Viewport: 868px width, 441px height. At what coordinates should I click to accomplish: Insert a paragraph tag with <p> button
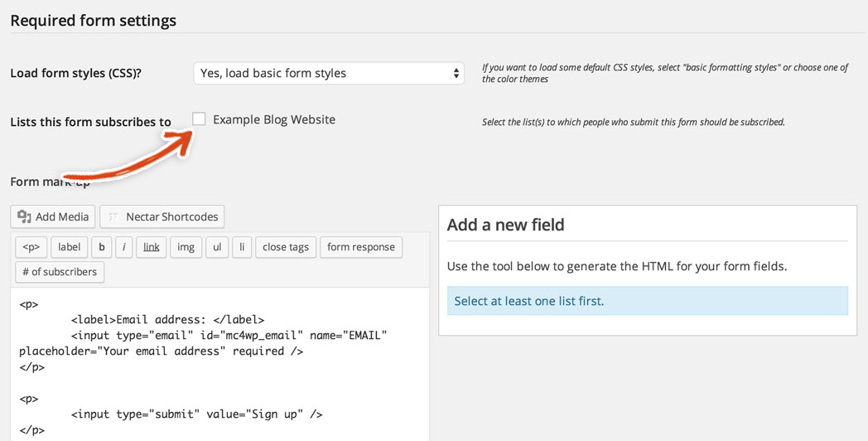31,247
